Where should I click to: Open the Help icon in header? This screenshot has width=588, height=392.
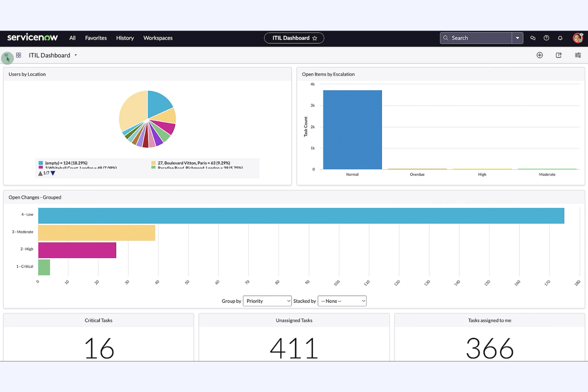point(546,38)
